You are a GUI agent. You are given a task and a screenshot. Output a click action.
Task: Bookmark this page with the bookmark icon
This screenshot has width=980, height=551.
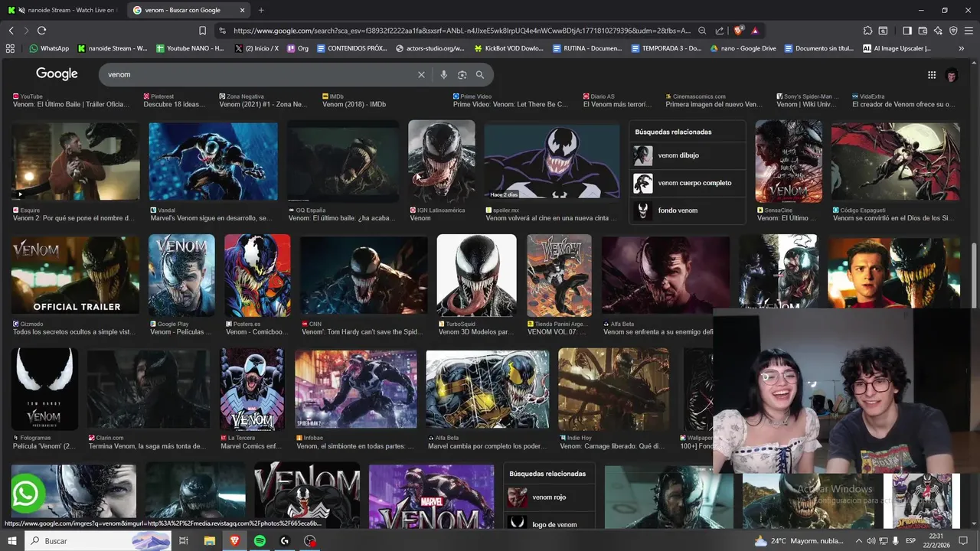pyautogui.click(x=202, y=31)
